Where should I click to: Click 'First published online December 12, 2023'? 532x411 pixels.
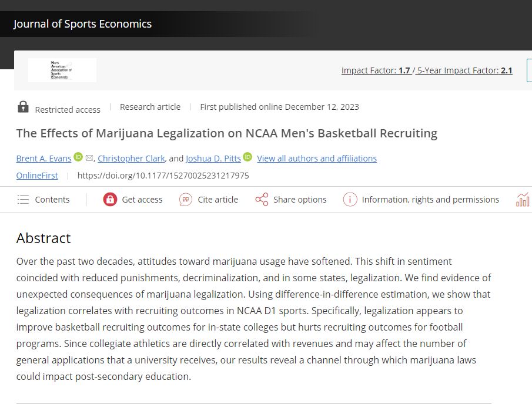pyautogui.click(x=280, y=107)
